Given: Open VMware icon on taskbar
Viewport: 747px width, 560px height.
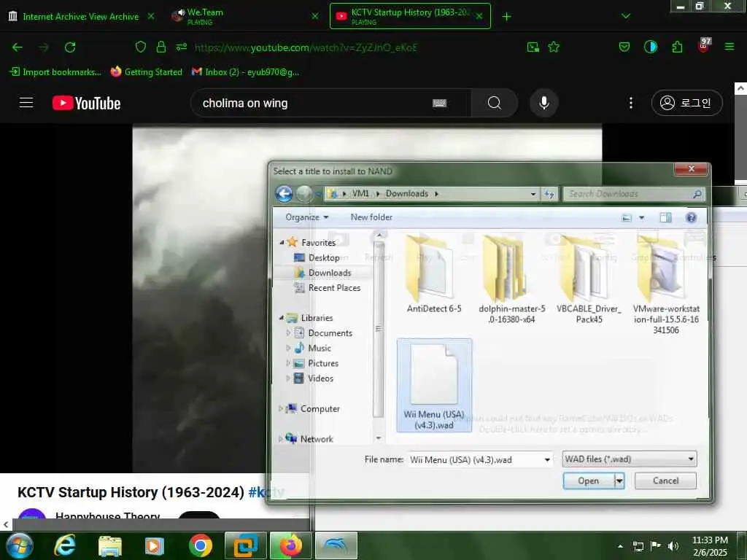Looking at the screenshot, I should (x=245, y=545).
